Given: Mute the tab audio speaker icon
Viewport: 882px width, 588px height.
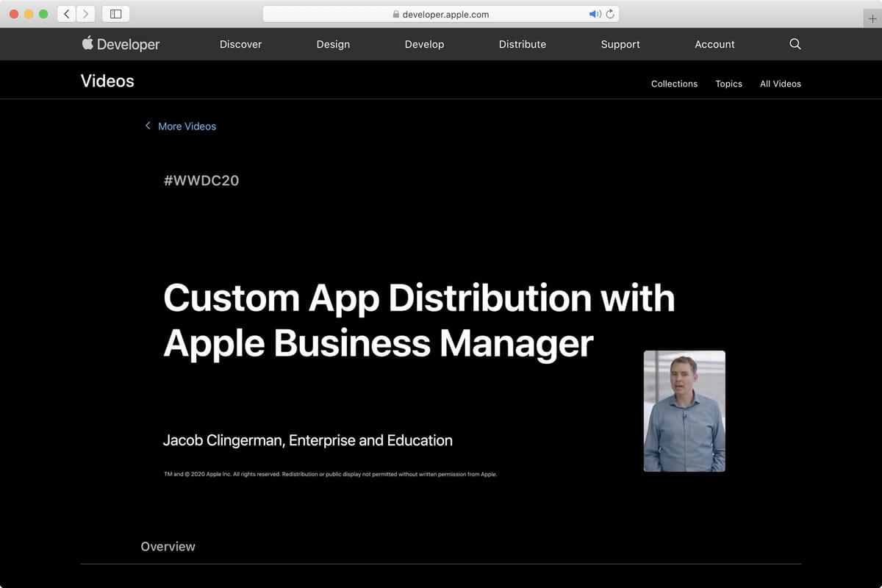Looking at the screenshot, I should [x=595, y=14].
